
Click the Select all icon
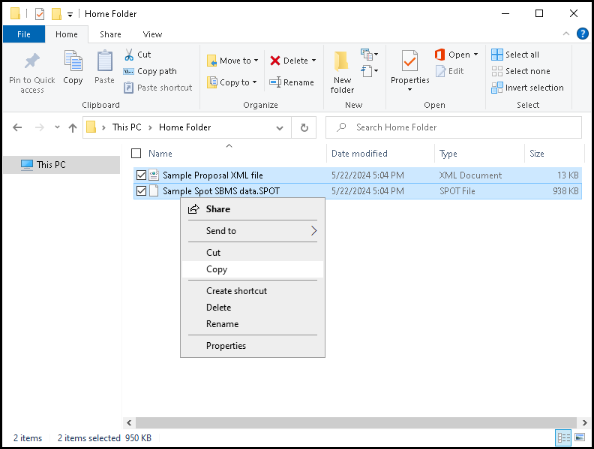tap(497, 55)
